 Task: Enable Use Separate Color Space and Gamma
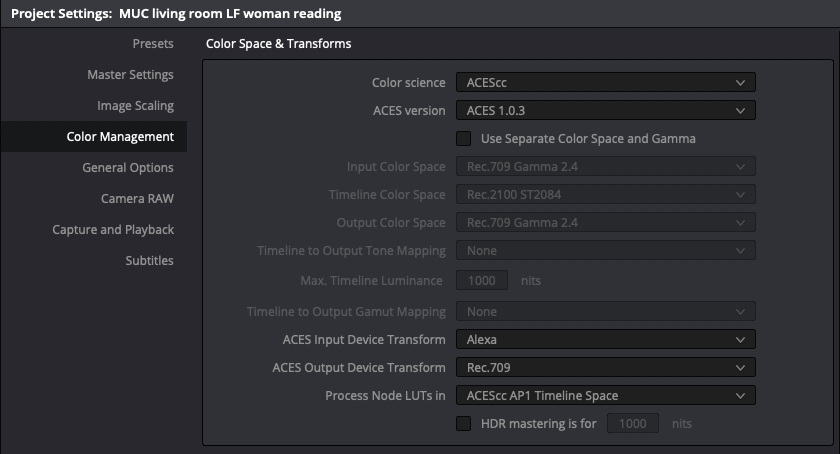[464, 139]
